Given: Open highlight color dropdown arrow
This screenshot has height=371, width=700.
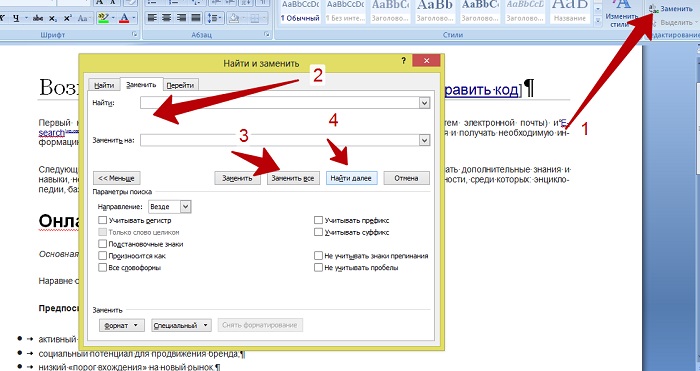Looking at the screenshot, I should tap(112, 18).
